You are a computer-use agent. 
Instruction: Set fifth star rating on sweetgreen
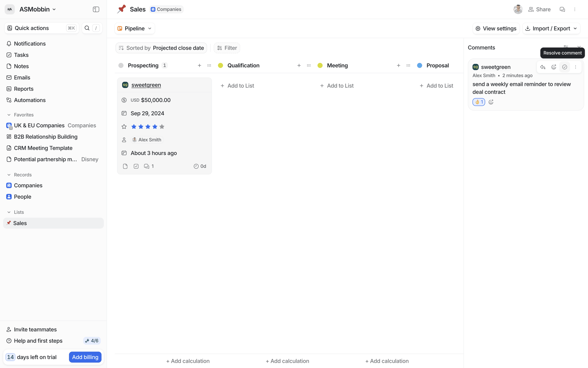click(x=162, y=127)
